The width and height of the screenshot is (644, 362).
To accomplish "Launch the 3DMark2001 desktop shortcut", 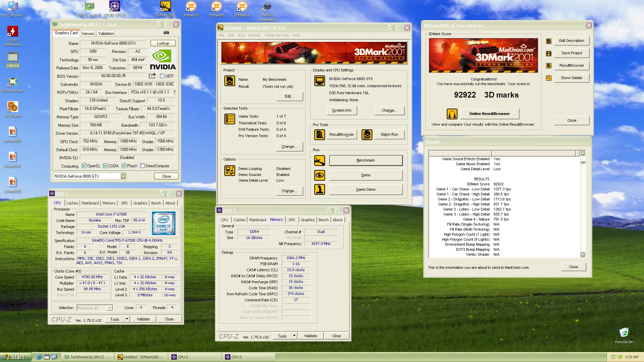I will [x=165, y=9].
